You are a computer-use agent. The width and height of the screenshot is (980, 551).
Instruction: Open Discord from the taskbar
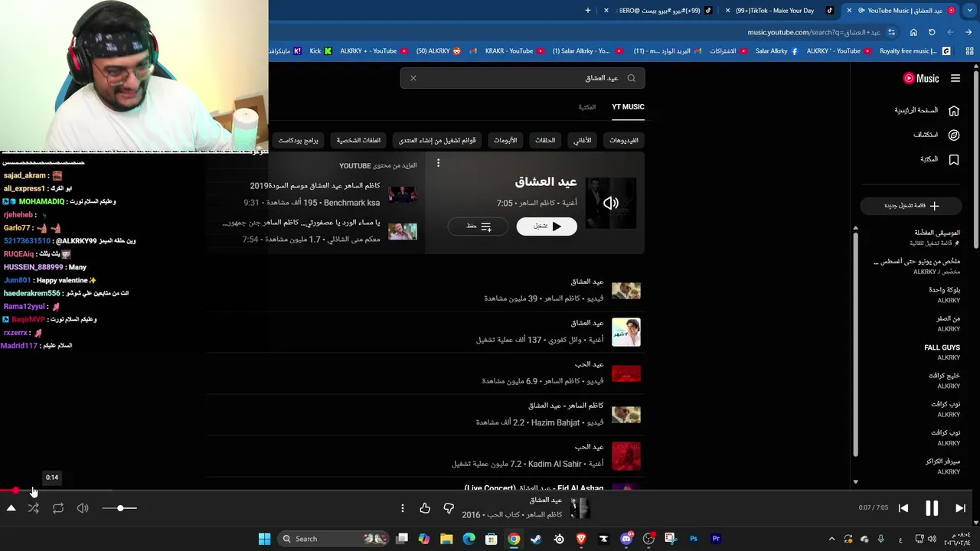(626, 539)
